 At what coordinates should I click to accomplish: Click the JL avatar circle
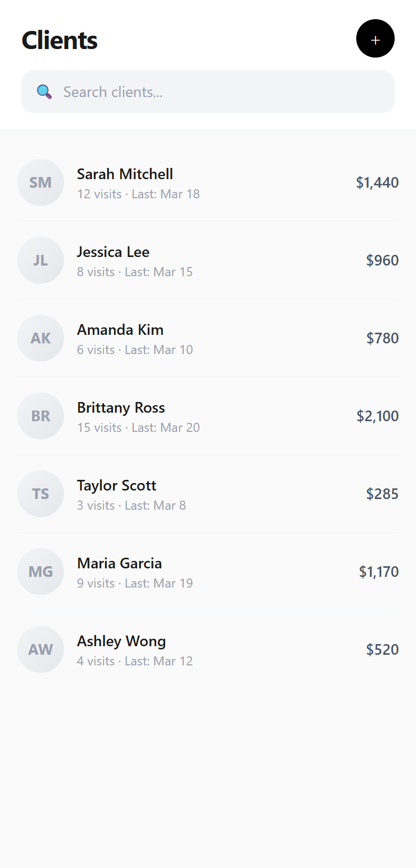41,260
